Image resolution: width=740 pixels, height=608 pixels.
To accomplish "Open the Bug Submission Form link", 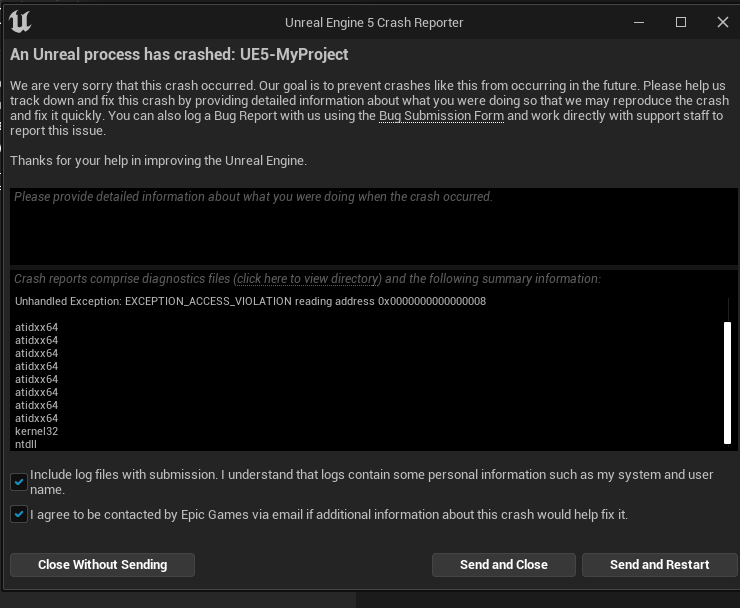I will coord(441,116).
